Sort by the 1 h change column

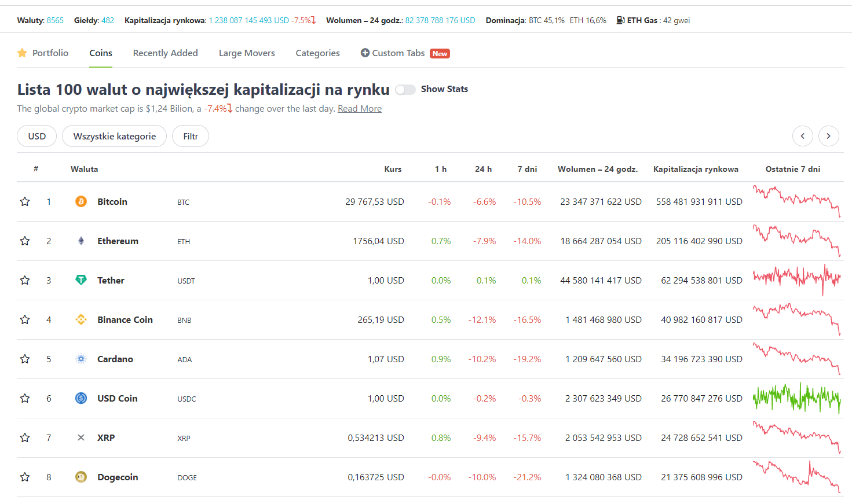click(x=441, y=169)
